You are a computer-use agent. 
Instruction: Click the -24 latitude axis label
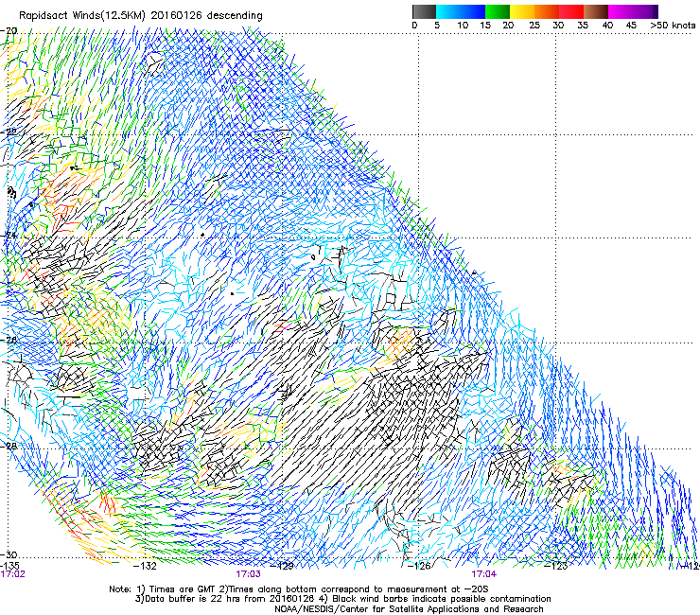(x=9, y=235)
